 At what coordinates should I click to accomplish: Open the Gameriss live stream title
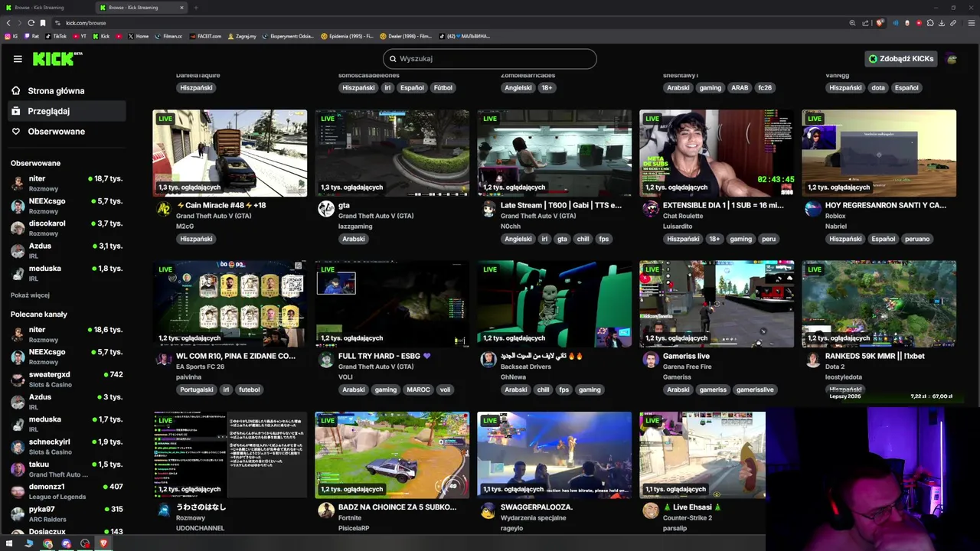tap(686, 356)
